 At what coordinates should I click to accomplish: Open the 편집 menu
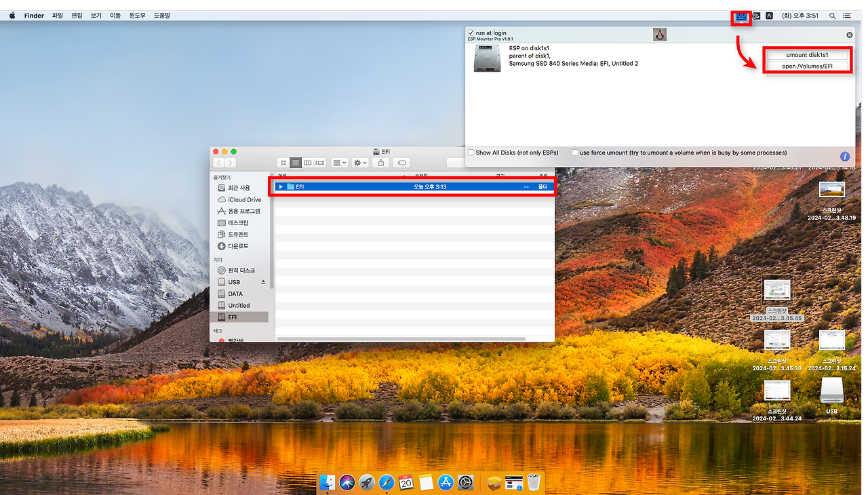pos(77,16)
